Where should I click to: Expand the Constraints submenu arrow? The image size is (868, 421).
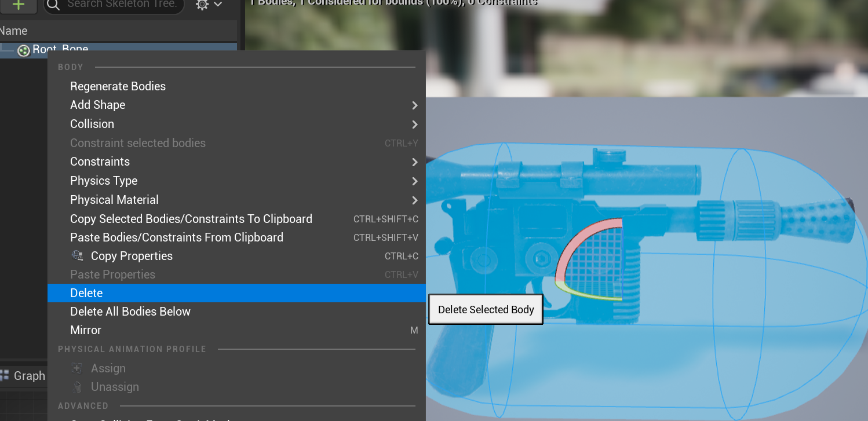coord(415,162)
